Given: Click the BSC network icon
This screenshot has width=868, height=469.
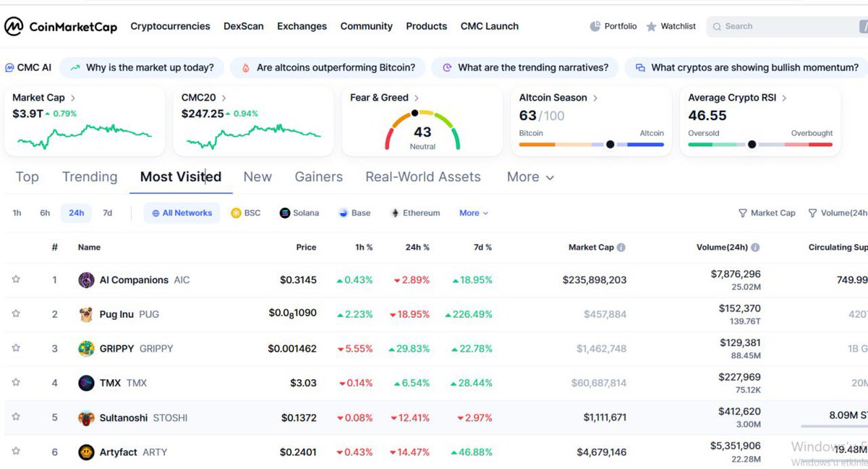Looking at the screenshot, I should [x=236, y=213].
